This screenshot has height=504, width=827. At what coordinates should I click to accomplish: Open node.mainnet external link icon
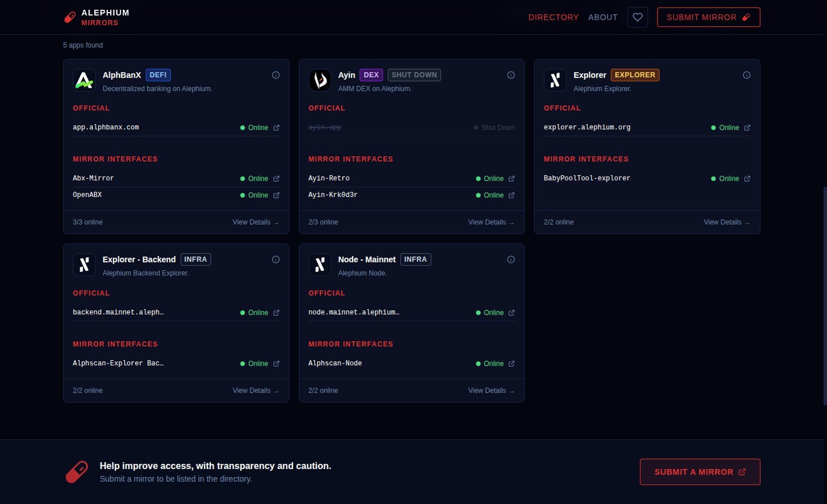[512, 313]
